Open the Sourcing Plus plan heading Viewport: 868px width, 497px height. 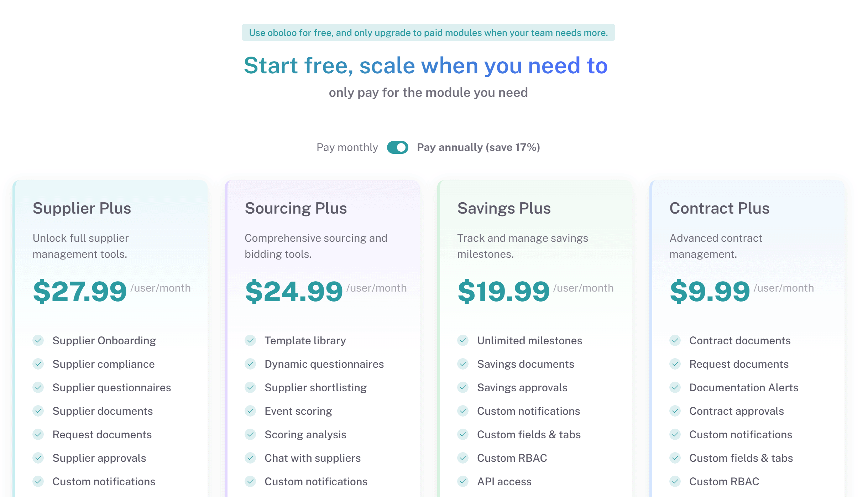[x=296, y=208]
